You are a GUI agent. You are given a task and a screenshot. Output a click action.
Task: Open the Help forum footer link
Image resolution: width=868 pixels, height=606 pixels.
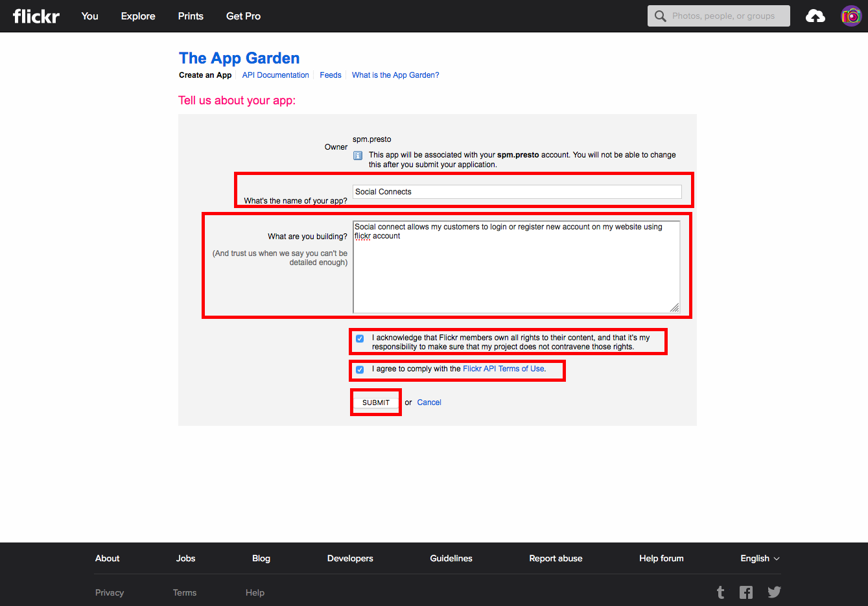(x=661, y=558)
